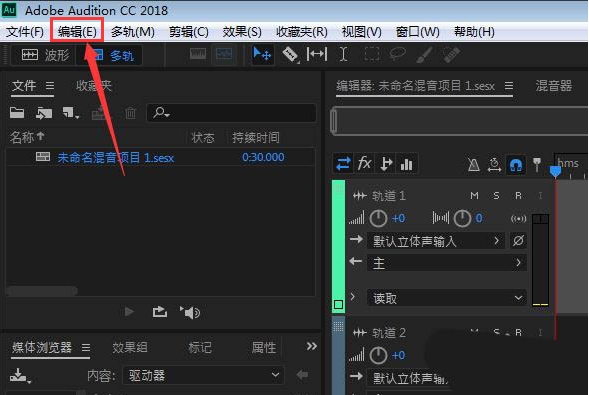Open the 窗口(W) menu
This screenshot has width=589, height=395.
417,32
